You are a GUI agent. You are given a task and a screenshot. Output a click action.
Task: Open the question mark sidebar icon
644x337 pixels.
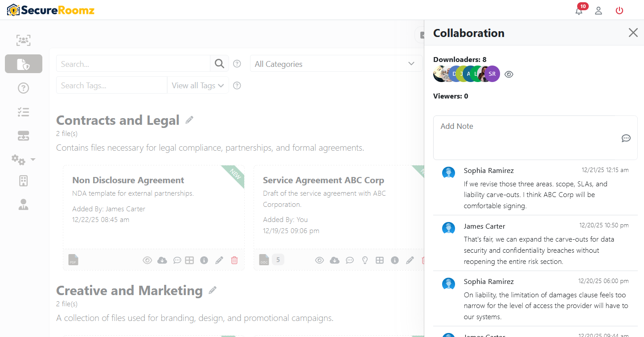24,88
